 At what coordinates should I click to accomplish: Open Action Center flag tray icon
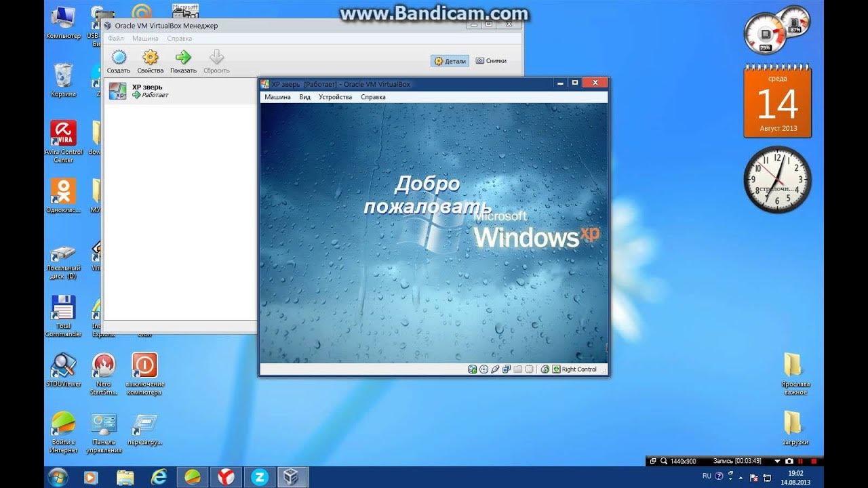[x=753, y=477]
